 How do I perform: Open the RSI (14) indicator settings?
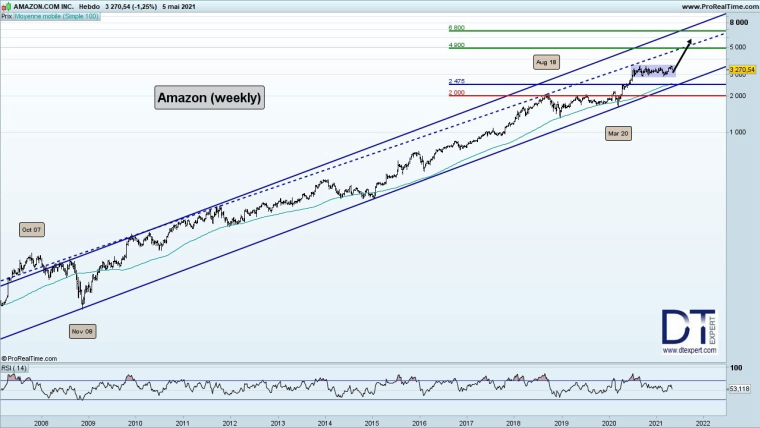14,368
